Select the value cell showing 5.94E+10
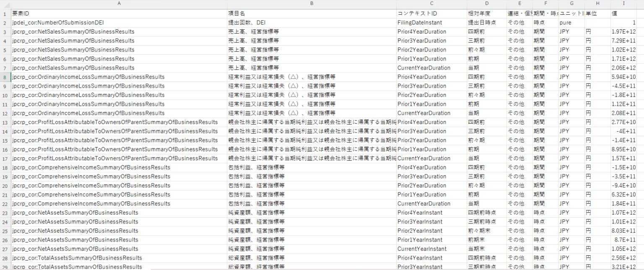The image size is (644, 270). [x=623, y=77]
